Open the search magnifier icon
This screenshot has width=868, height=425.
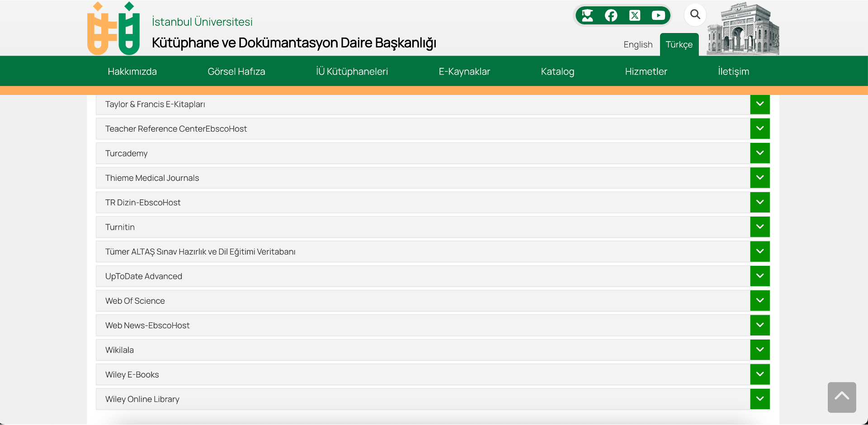point(695,14)
